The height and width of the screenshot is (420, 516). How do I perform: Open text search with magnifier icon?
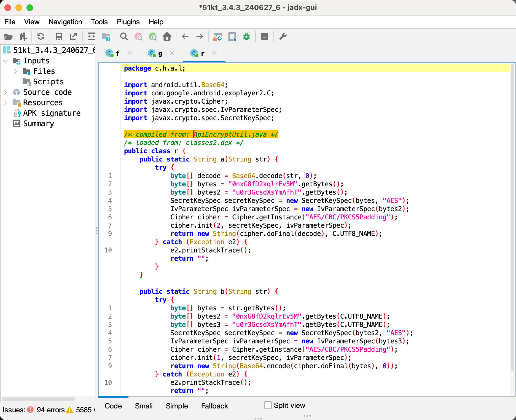click(124, 36)
